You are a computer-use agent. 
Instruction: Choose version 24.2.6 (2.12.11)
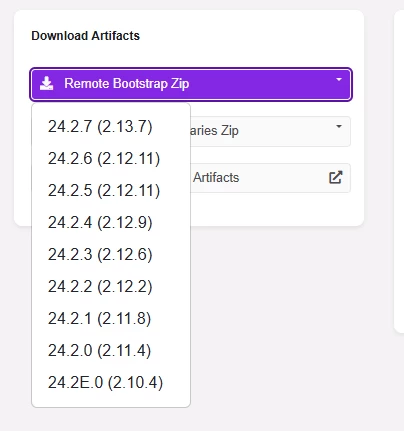point(104,159)
